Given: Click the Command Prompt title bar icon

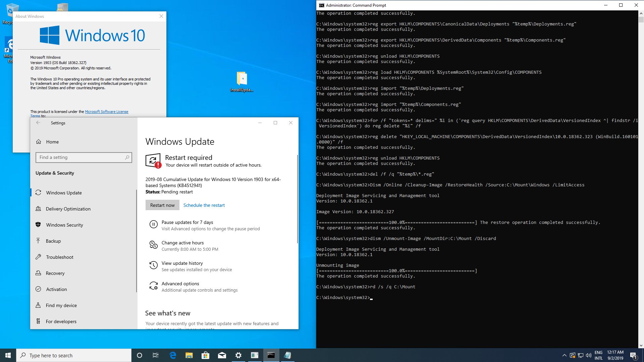Looking at the screenshot, I should coord(321,5).
